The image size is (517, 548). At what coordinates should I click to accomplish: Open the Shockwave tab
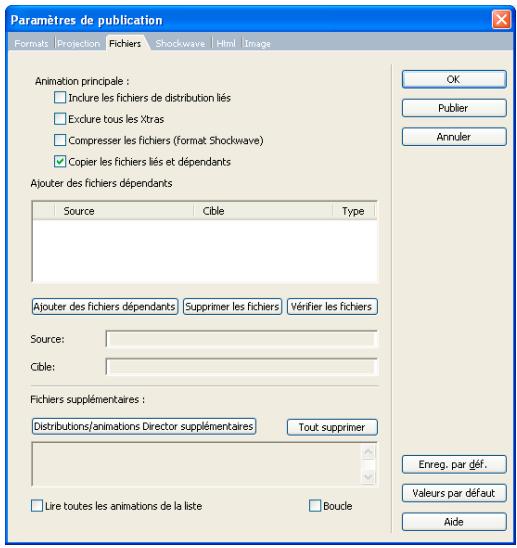pos(180,44)
